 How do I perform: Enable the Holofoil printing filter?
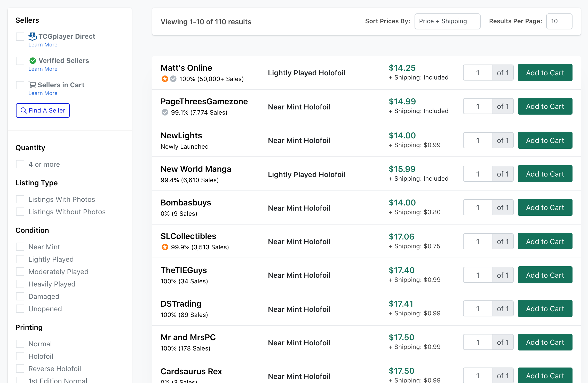tap(20, 356)
